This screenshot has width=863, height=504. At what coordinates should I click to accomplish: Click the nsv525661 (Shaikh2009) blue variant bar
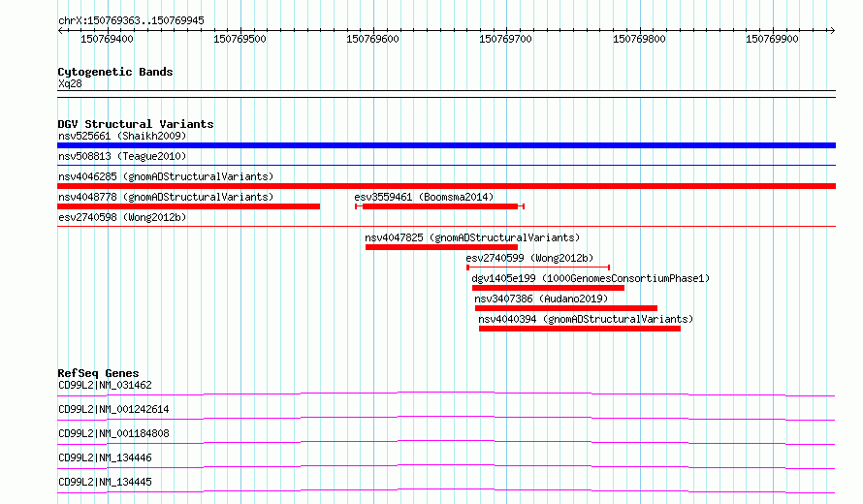[446, 145]
